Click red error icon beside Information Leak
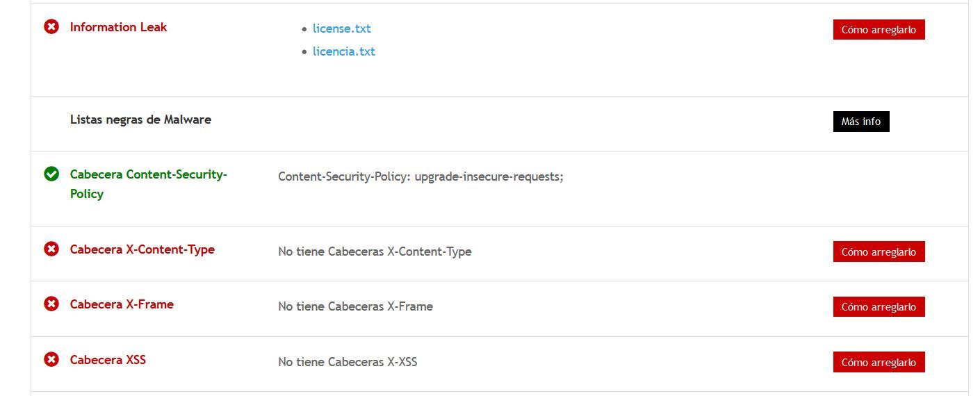The height and width of the screenshot is (396, 980). (51, 27)
